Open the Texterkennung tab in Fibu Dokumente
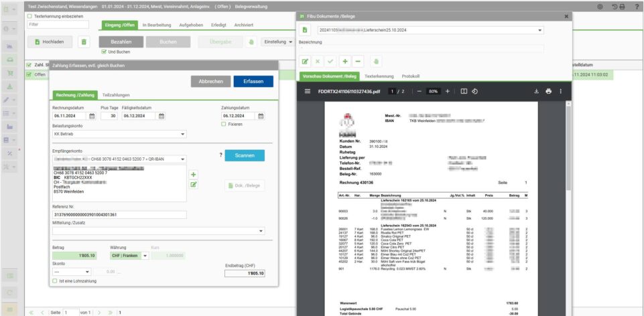Screen dimensions: 644x316 coord(379,76)
